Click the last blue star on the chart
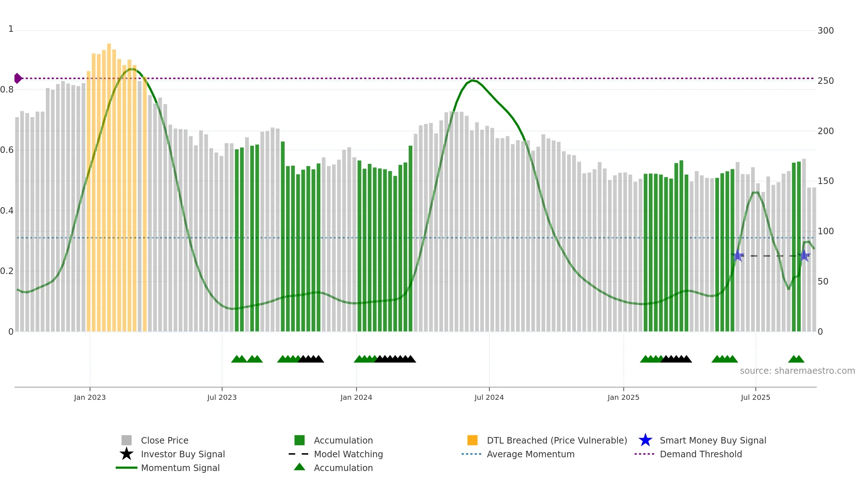Viewport: 868px width, 488px height. (804, 256)
